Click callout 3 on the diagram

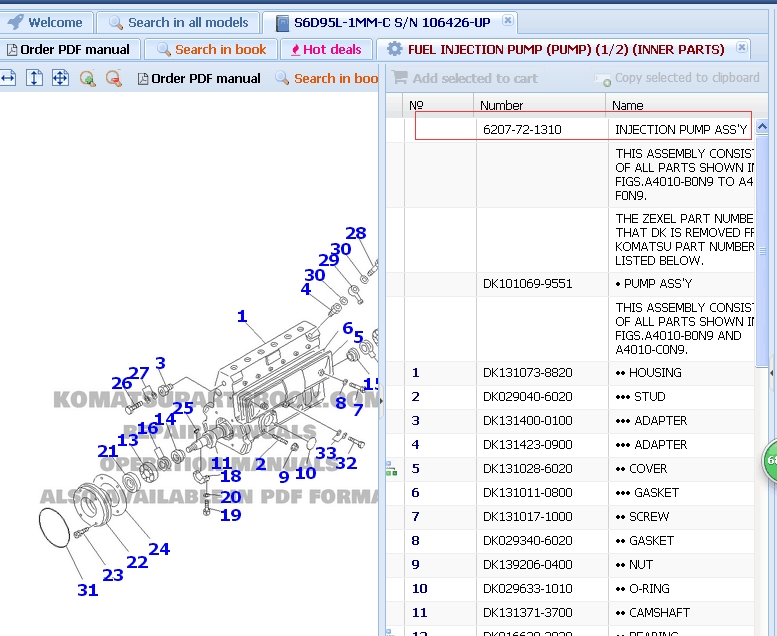click(x=160, y=363)
